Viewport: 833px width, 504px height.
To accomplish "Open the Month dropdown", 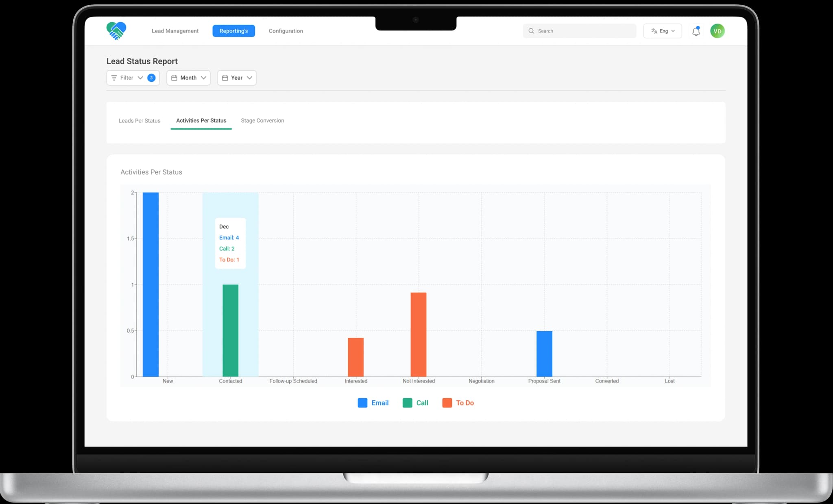I will tap(189, 78).
